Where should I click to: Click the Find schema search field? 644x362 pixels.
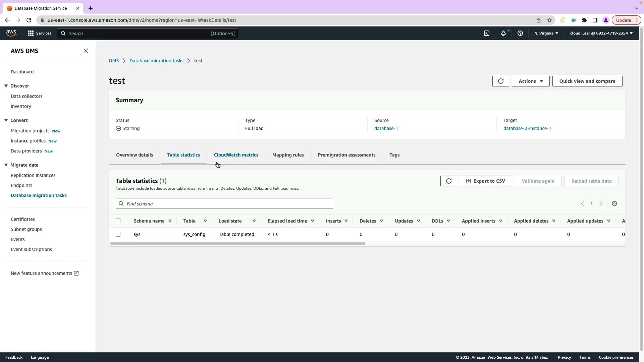[x=224, y=204]
